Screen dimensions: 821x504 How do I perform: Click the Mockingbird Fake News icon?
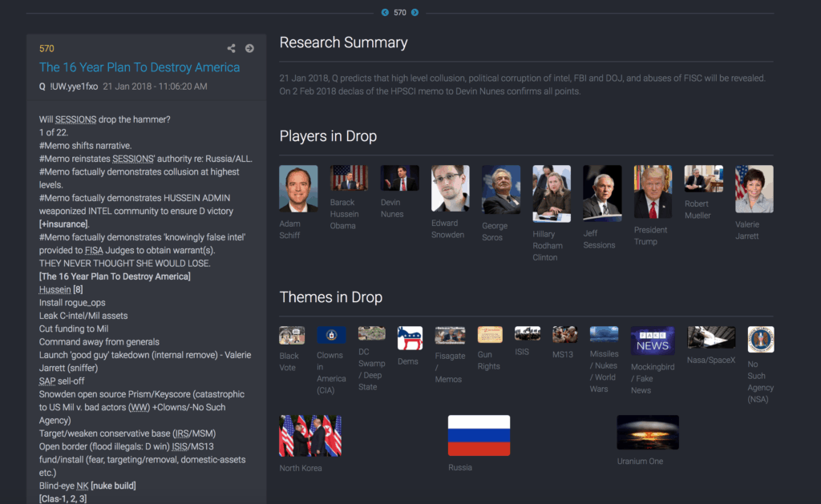[x=652, y=341]
